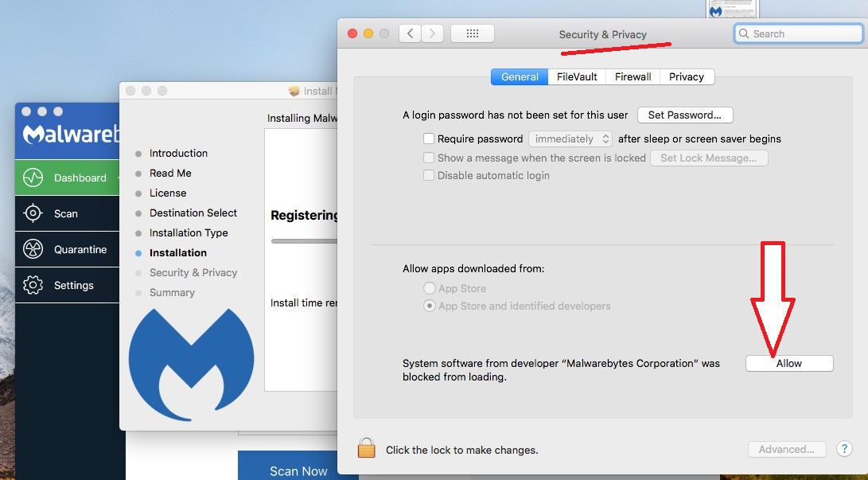Click the installer progress bar
868x480 pixels.
(x=304, y=241)
